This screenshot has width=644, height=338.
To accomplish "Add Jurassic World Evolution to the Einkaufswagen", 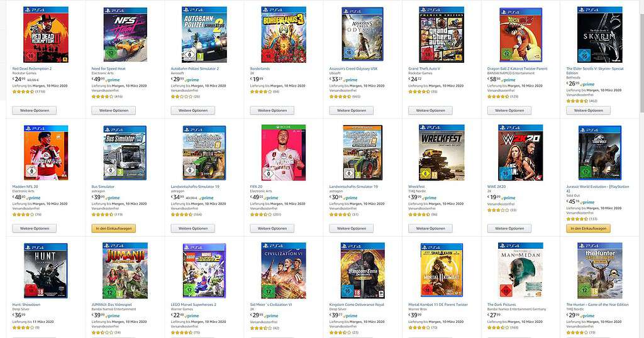I will [588, 229].
